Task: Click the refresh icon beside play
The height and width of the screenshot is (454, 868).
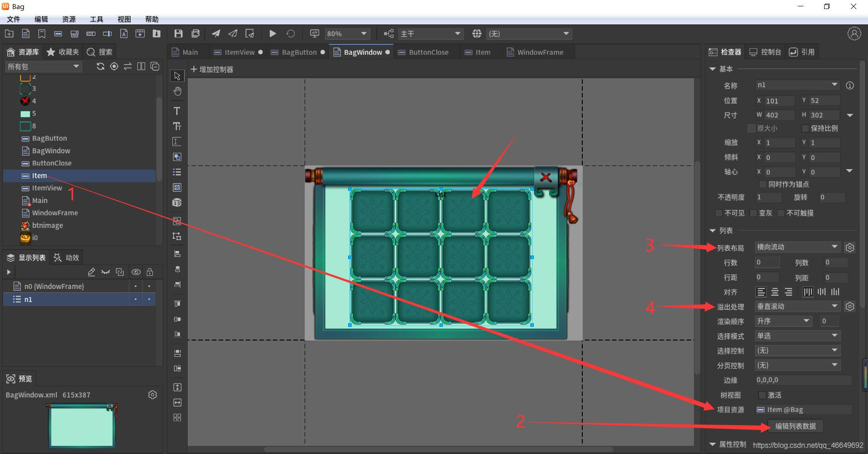Action: [x=291, y=34]
